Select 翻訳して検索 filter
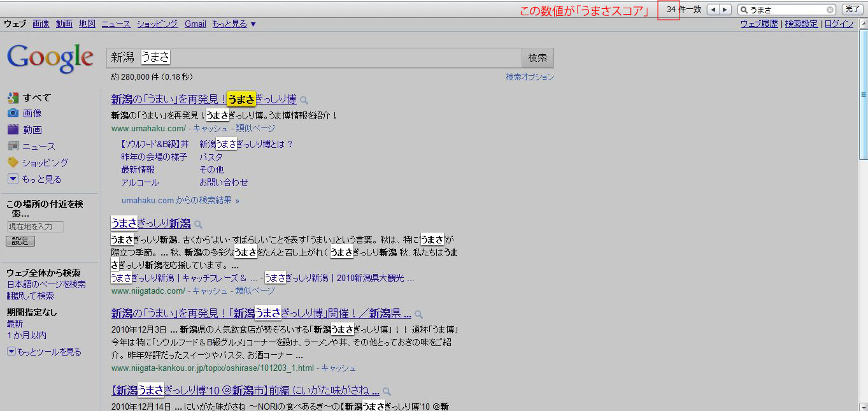The width and height of the screenshot is (868, 411). point(31,296)
